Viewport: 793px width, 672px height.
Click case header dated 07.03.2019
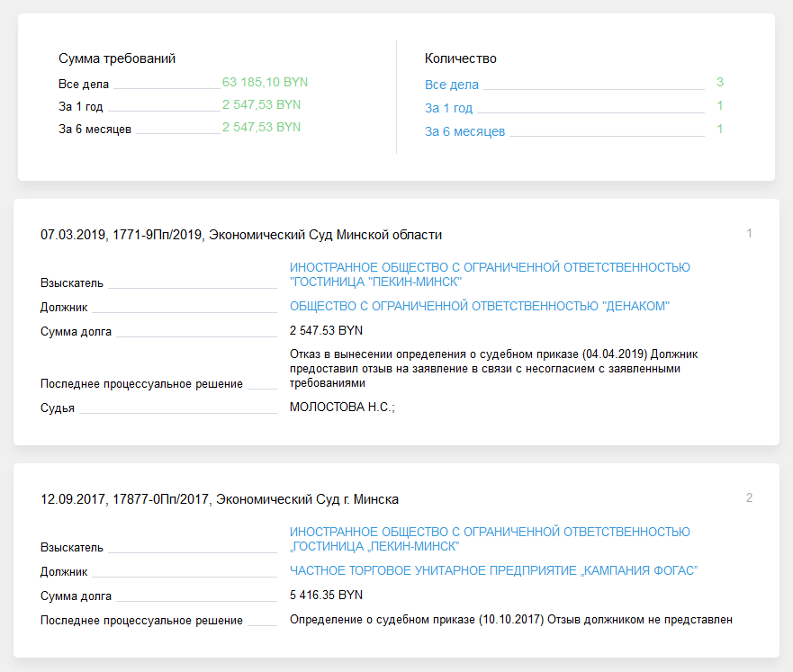[241, 235]
